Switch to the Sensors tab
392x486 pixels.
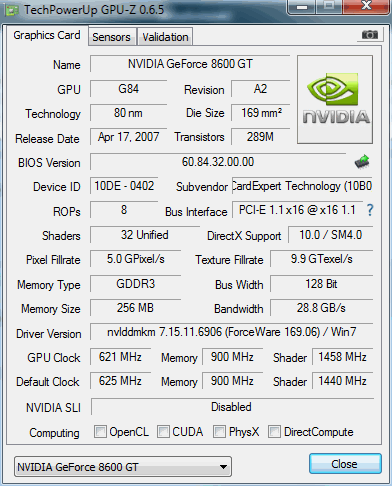[112, 37]
